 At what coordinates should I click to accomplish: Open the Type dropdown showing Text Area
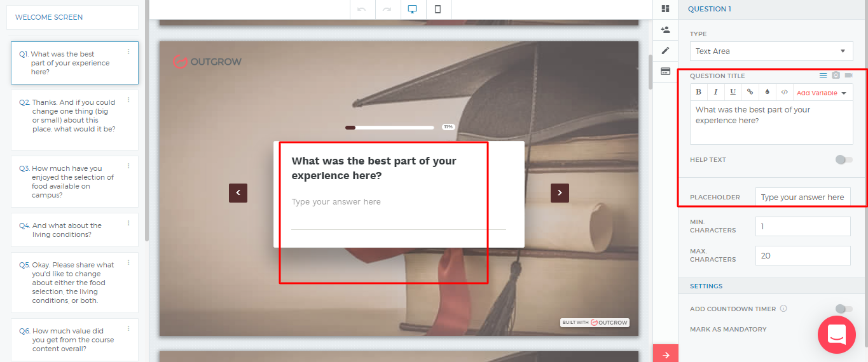771,51
